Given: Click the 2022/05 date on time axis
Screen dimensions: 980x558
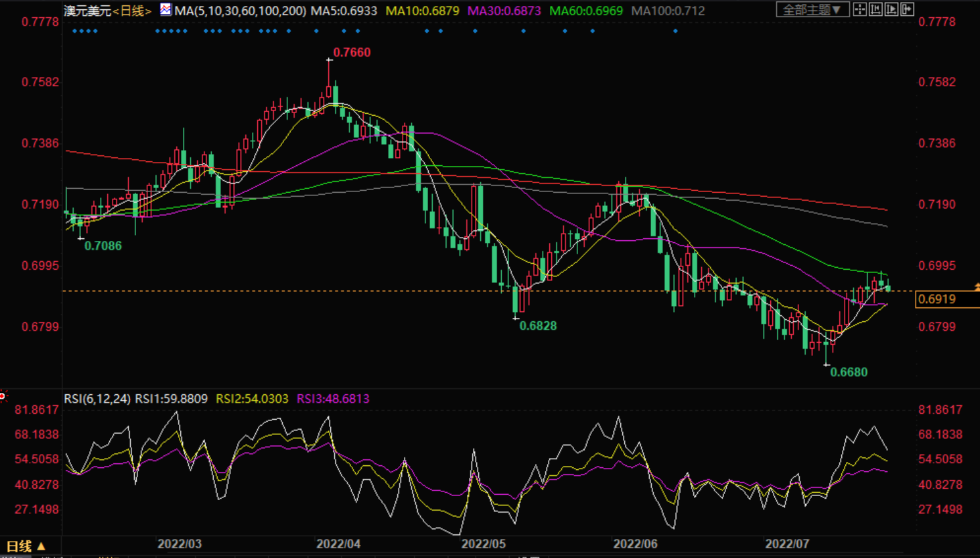Looking at the screenshot, I should click(x=483, y=544).
